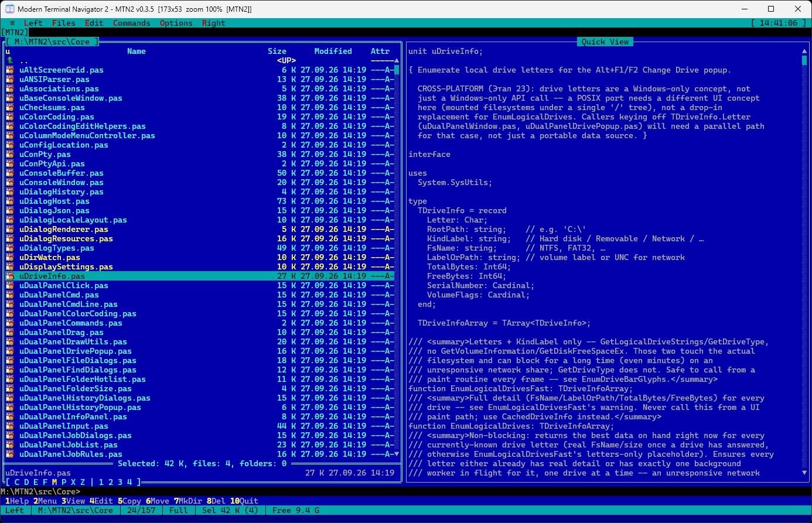The image size is (812, 523).
Task: Open the Edit menu
Action: [94, 23]
